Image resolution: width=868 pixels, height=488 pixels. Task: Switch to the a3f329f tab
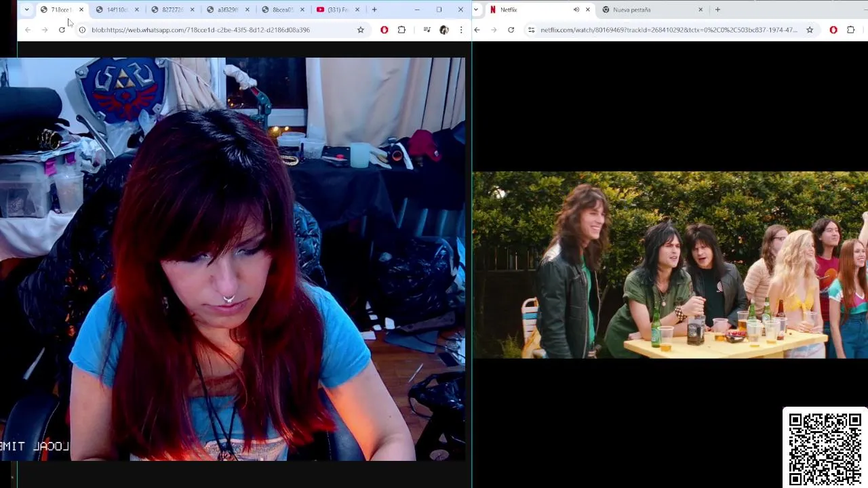(227, 9)
